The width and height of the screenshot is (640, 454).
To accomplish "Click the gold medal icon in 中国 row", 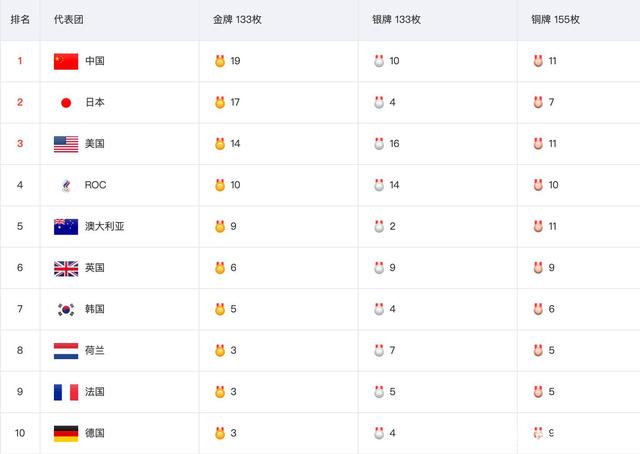I will pyautogui.click(x=220, y=61).
